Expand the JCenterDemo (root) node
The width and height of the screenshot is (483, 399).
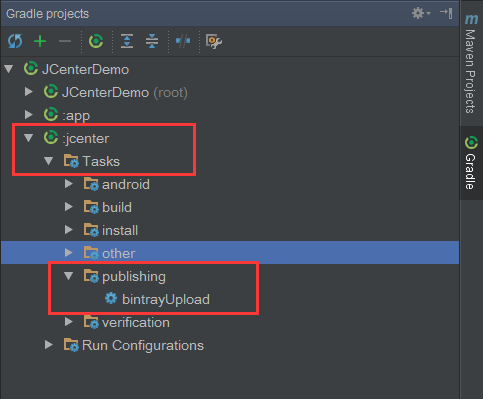pos(29,92)
